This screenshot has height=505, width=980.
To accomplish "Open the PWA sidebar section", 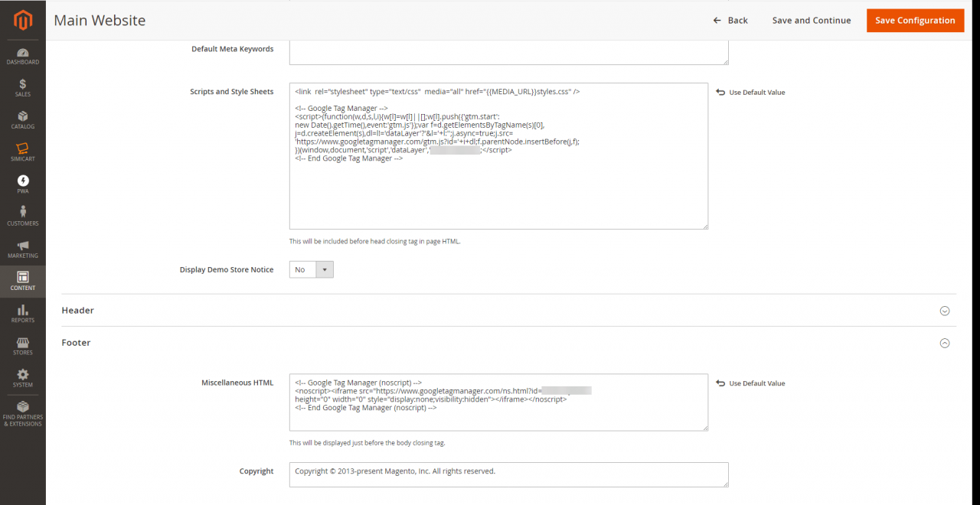I will click(22, 184).
